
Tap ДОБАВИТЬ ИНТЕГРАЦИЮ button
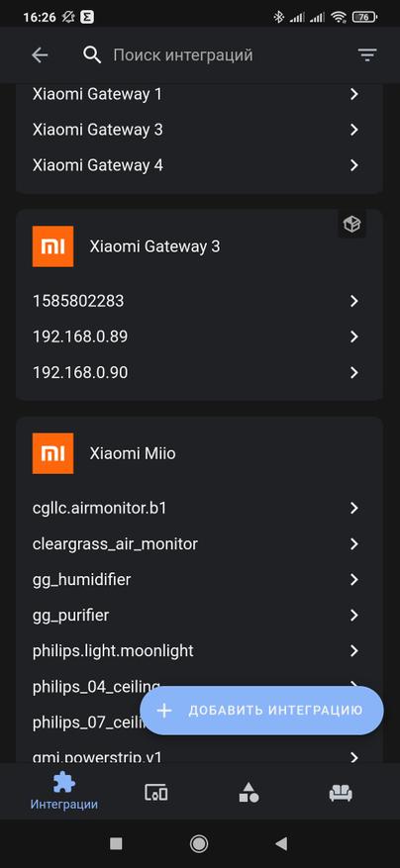(x=261, y=711)
